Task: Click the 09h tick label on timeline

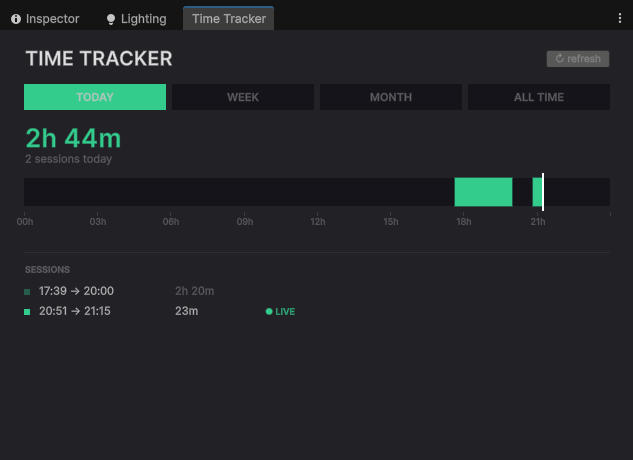Action: pos(245,222)
